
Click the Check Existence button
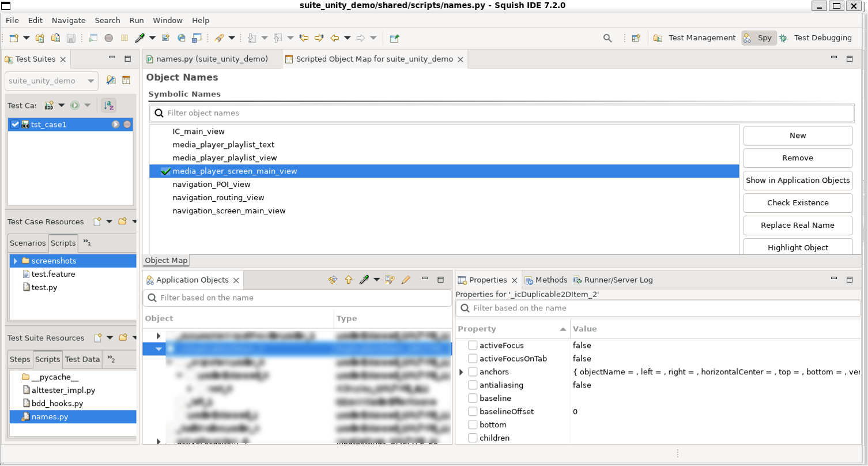(x=797, y=203)
